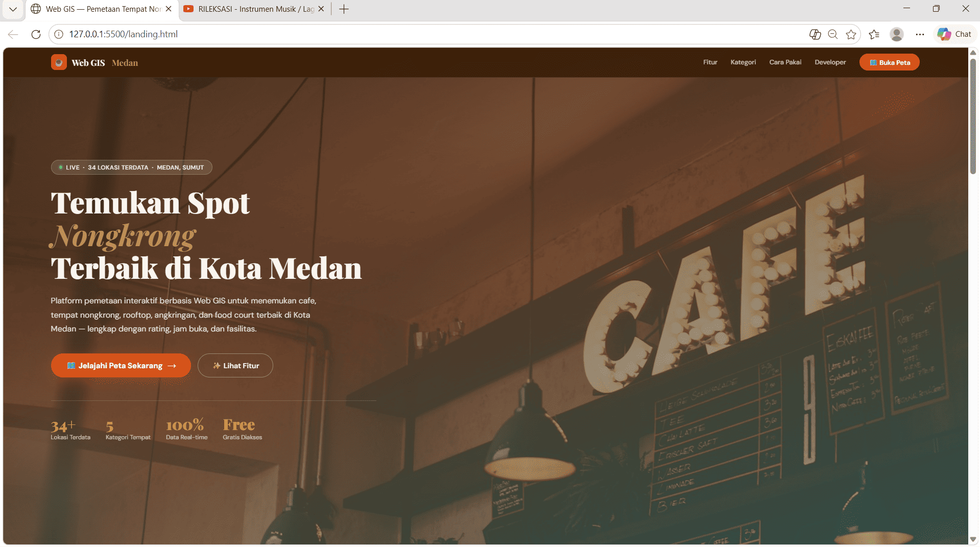The height and width of the screenshot is (547, 980).
Task: Click the scrollbar up arrow
Action: pyautogui.click(x=973, y=53)
